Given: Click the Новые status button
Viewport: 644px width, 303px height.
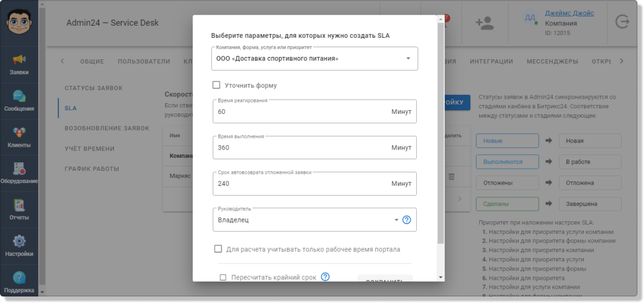Looking at the screenshot, I should pos(507,141).
